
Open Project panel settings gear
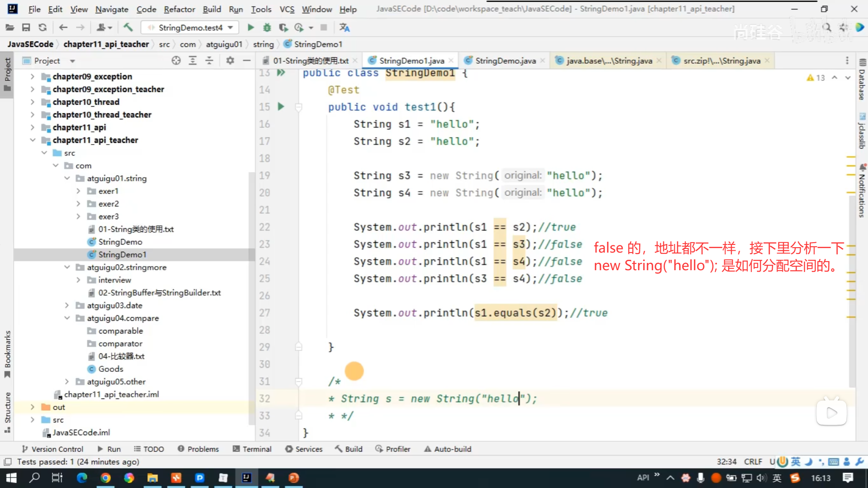coord(230,61)
